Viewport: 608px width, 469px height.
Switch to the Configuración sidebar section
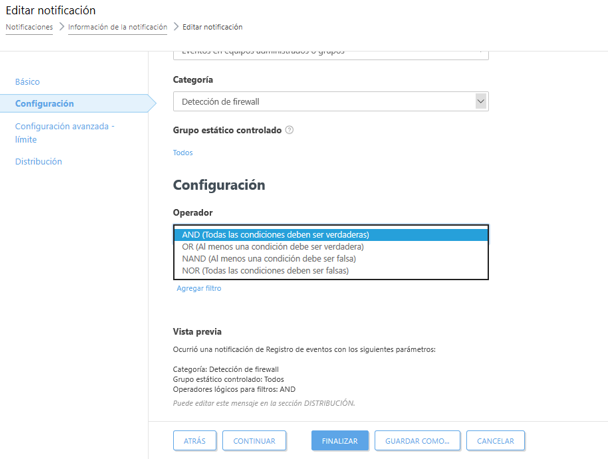(44, 103)
